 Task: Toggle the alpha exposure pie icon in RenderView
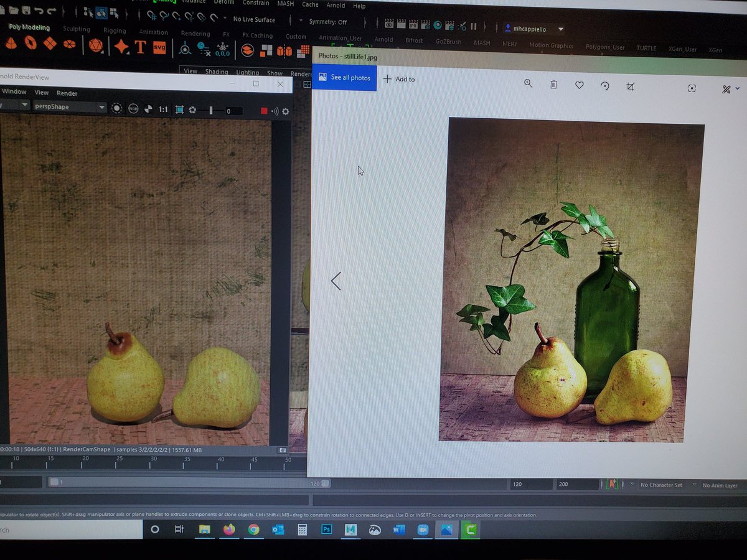[x=148, y=110]
